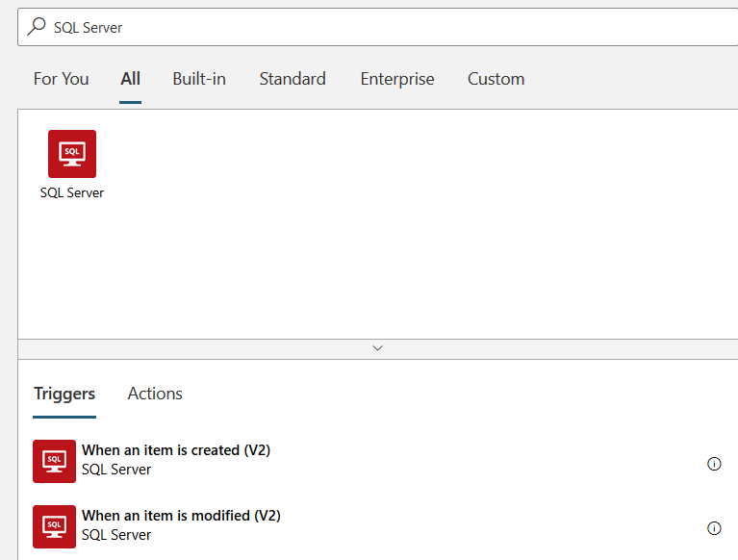The width and height of the screenshot is (738, 560).
Task: Open the Custom connectors tab
Action: tap(496, 79)
